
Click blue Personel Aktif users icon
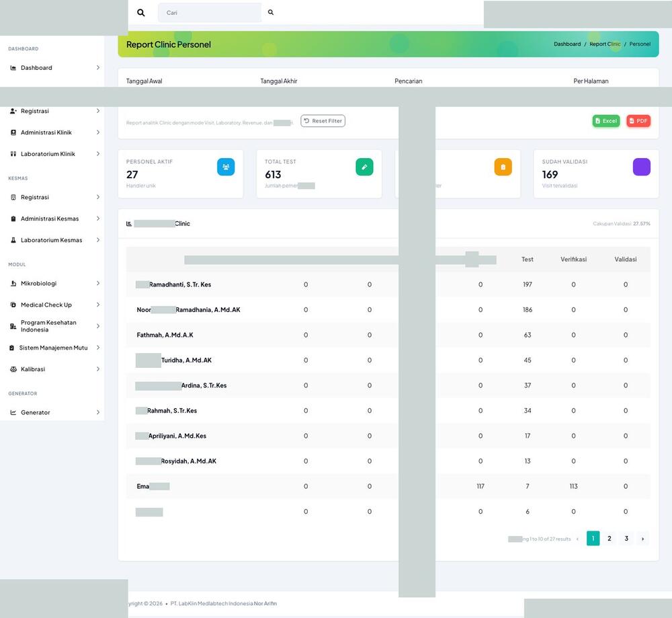pyautogui.click(x=226, y=167)
